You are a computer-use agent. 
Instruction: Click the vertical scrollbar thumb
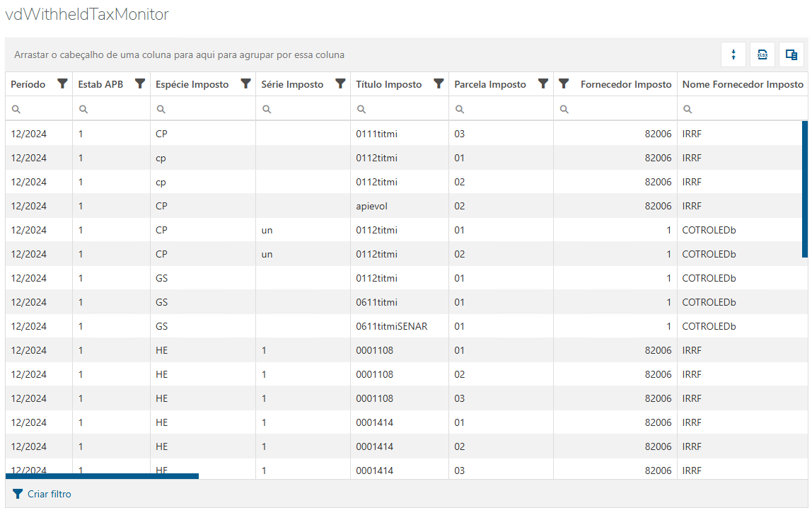tap(805, 188)
